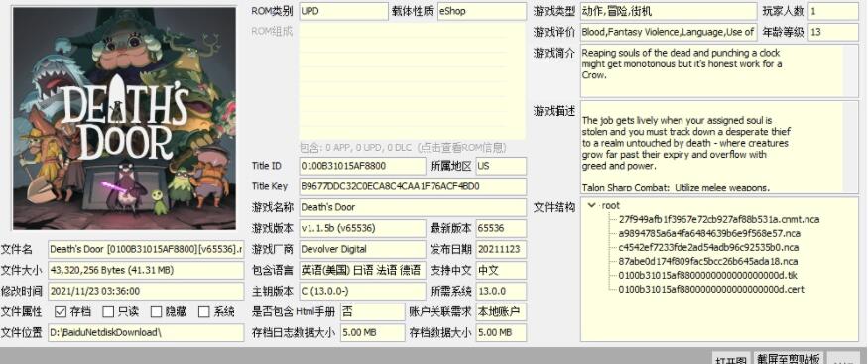Click the 所需系统 field 13.0.0
This screenshot has height=364, width=868.
[501, 291]
